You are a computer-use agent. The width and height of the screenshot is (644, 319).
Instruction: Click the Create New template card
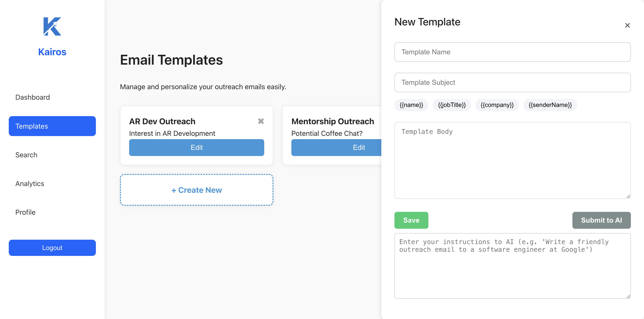pyautogui.click(x=197, y=190)
